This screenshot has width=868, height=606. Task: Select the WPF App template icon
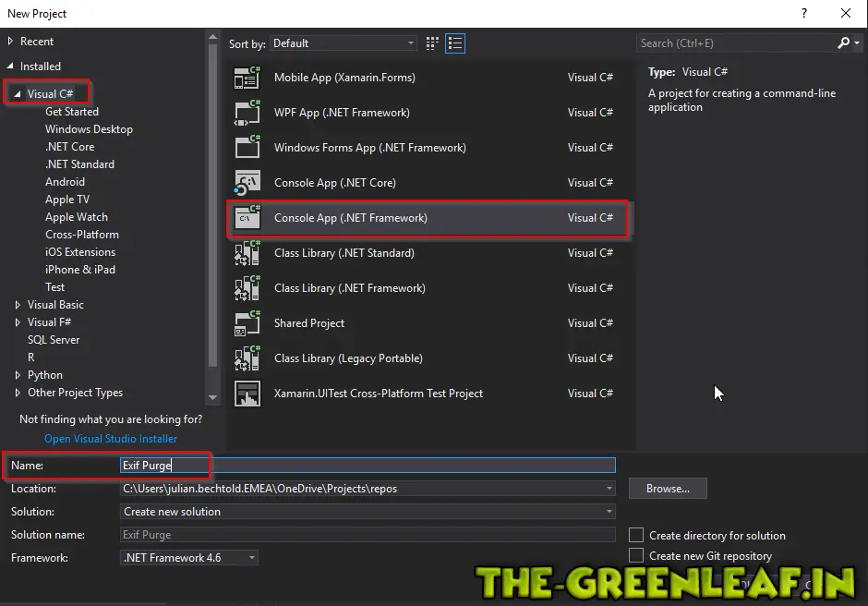(x=247, y=113)
